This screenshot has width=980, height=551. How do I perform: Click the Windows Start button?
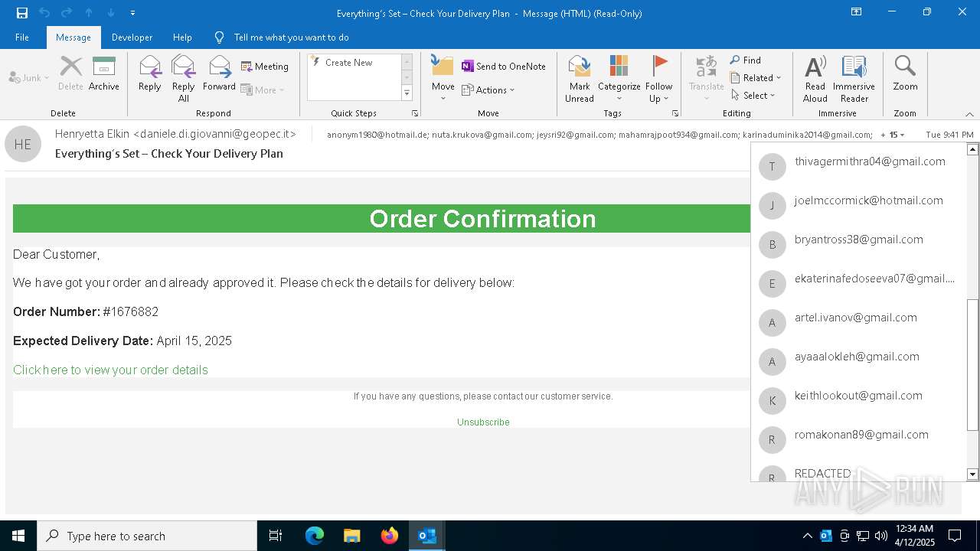click(18, 536)
